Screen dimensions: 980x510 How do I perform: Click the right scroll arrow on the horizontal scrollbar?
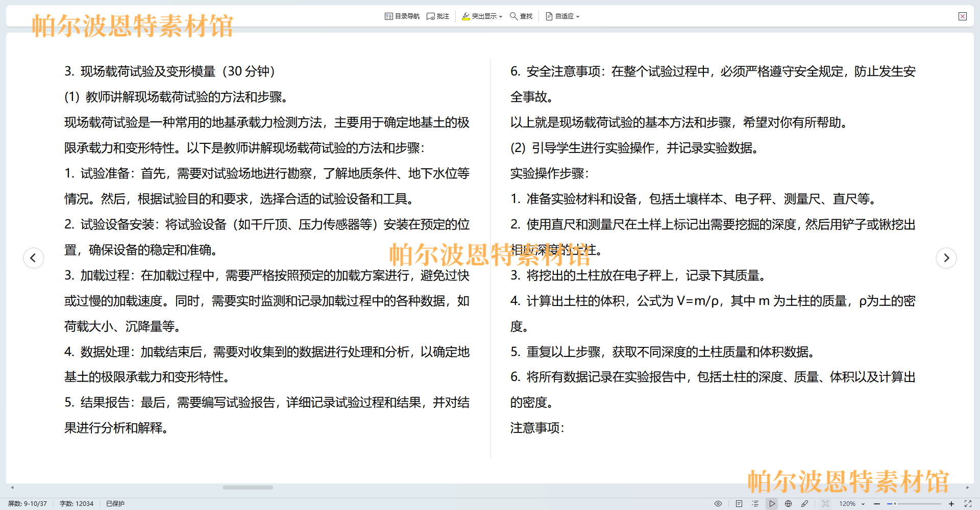(x=968, y=488)
